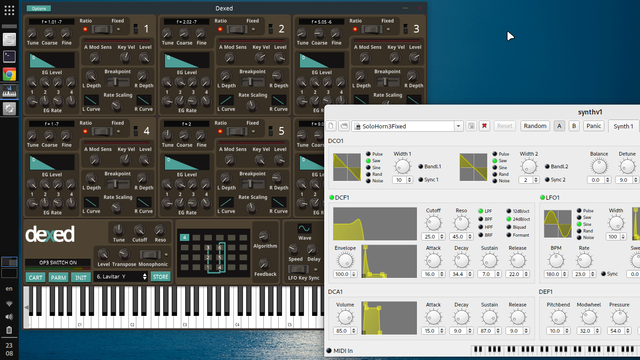Click the Panic button in synthv1
Image resolution: width=640 pixels, height=360 pixels.
click(593, 126)
